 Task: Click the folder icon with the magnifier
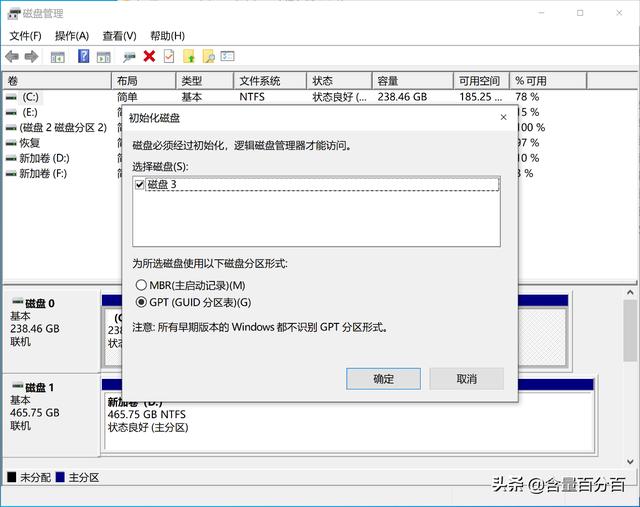[x=209, y=56]
